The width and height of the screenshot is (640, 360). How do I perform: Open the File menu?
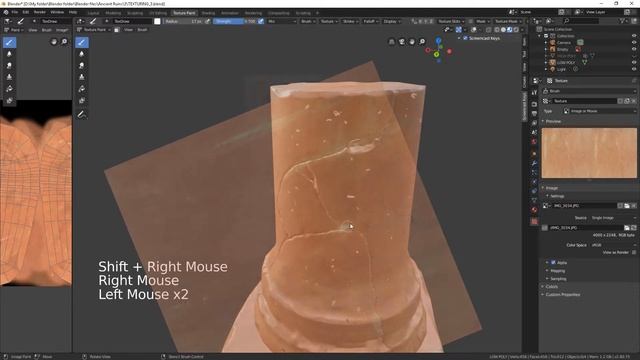[x=15, y=12]
